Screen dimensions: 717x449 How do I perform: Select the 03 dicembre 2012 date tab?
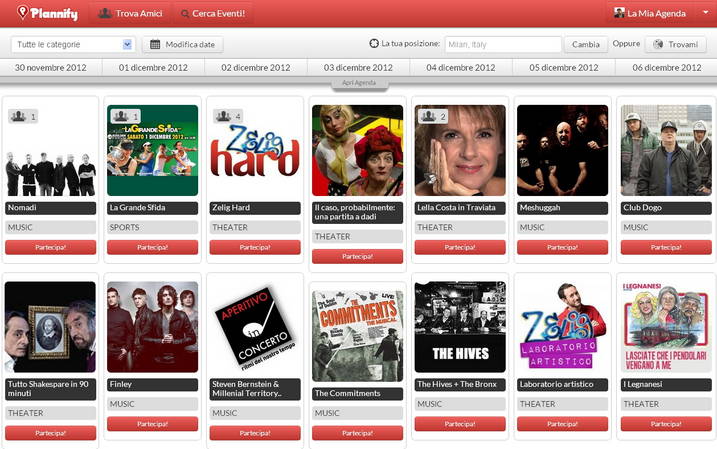358,68
